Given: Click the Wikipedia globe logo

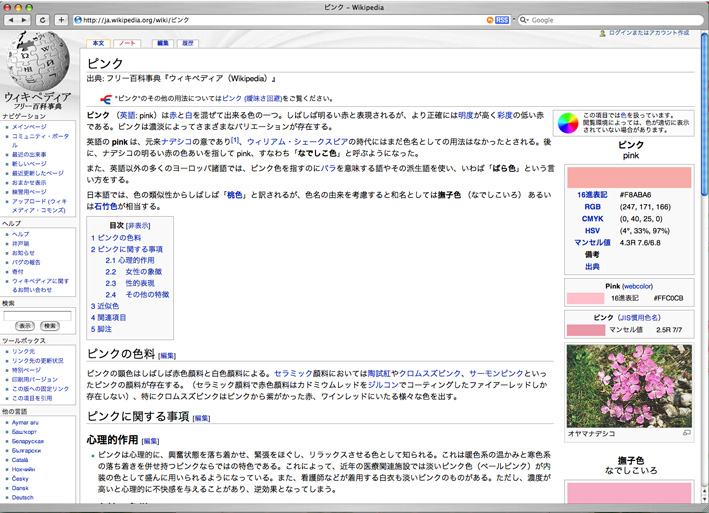Looking at the screenshot, I should click(x=38, y=60).
